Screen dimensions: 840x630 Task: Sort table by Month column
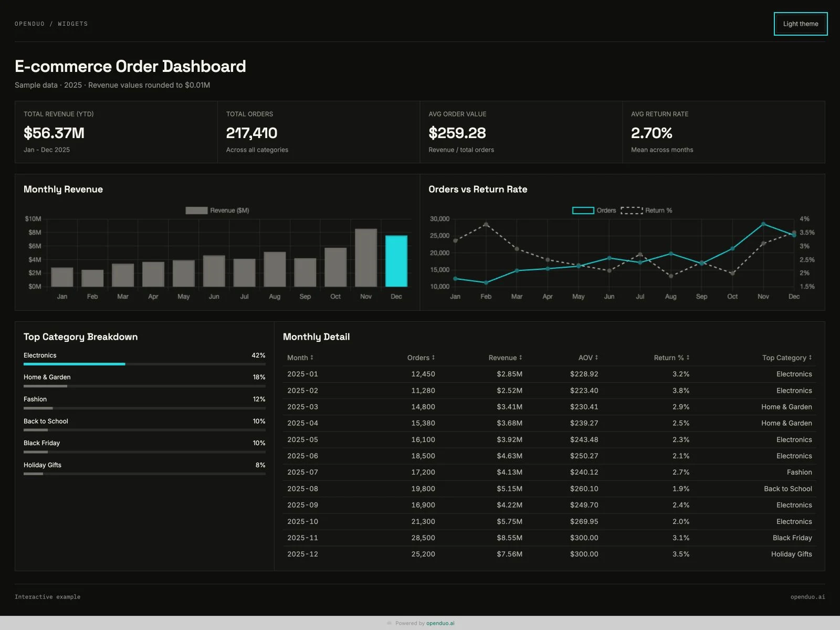click(x=300, y=358)
